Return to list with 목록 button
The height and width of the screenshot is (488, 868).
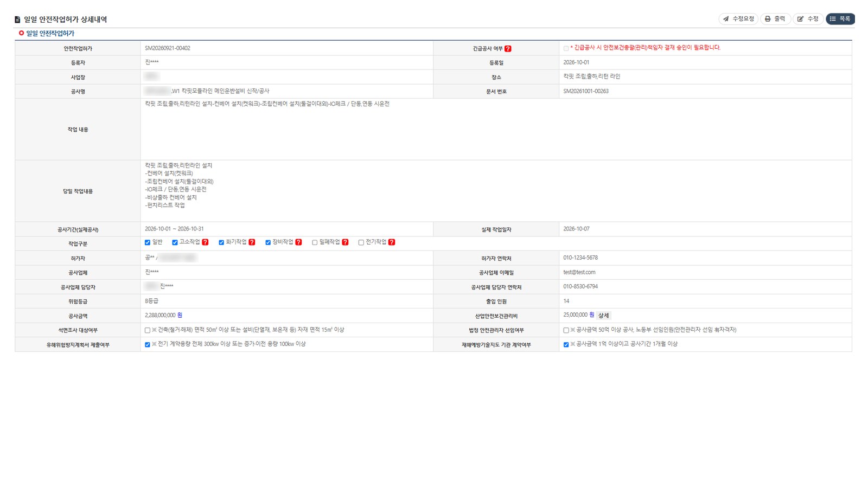coord(840,19)
